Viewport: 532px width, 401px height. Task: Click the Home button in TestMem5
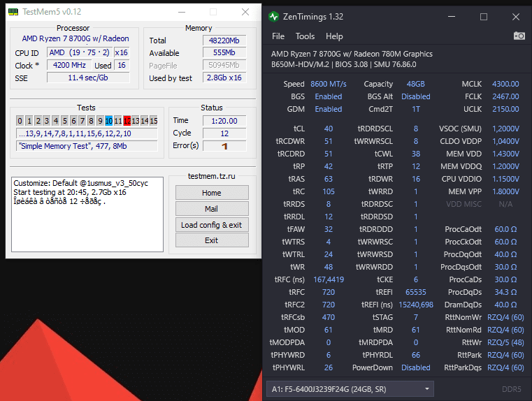212,193
